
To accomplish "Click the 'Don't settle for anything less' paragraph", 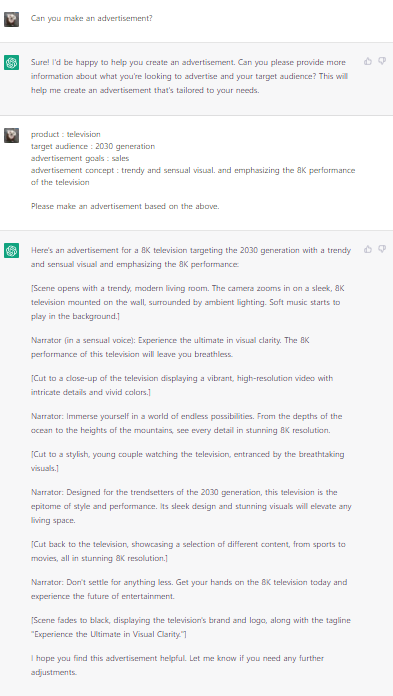I will [189, 589].
